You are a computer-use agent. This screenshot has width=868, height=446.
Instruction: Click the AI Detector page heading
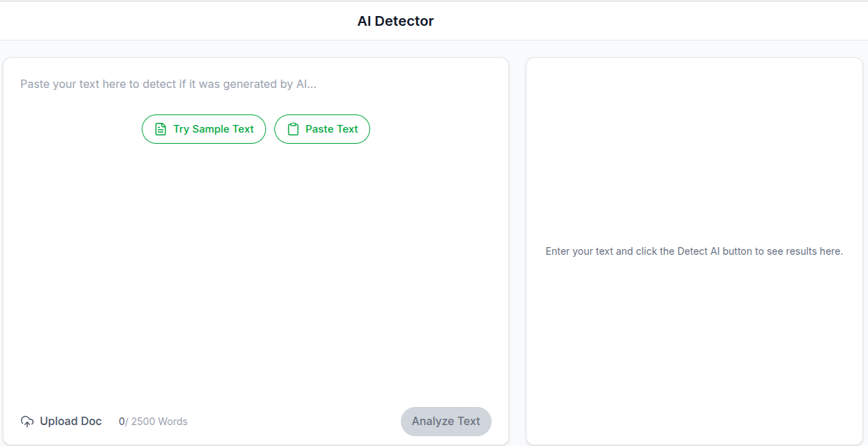click(x=395, y=22)
